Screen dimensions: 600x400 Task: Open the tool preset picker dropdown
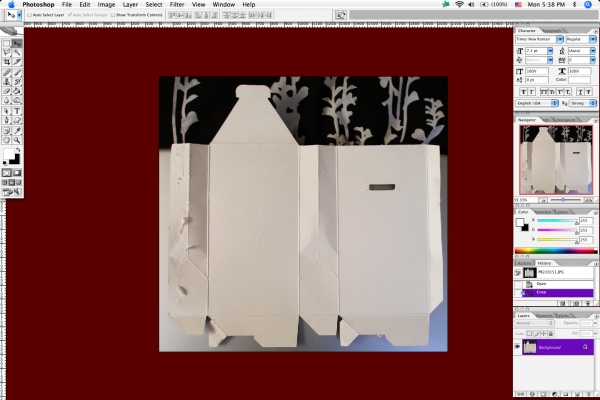tap(19, 15)
